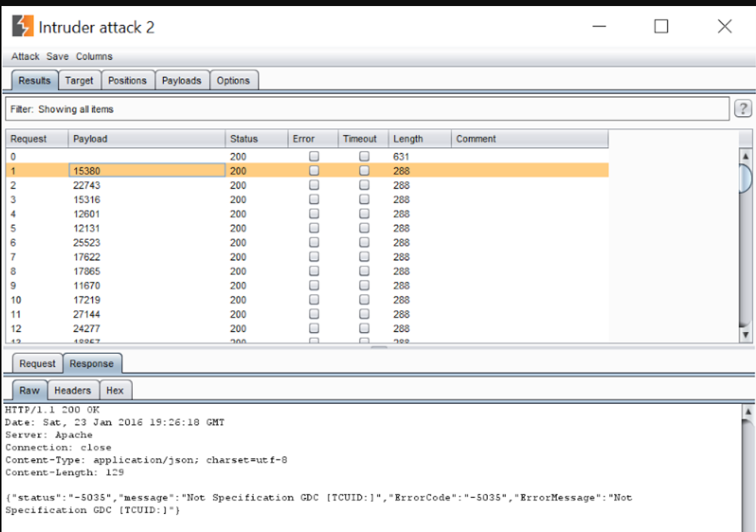
Task: Select the Hex response view tab
Action: [x=116, y=390]
